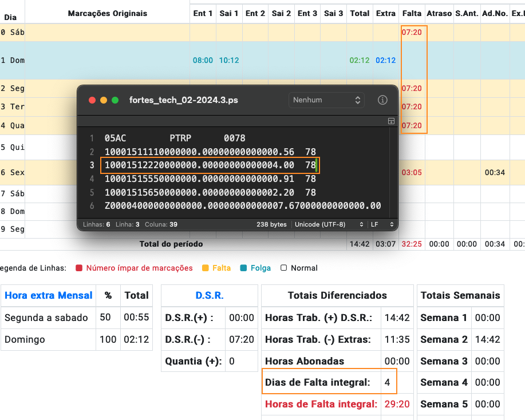
Task: Click the Linhas: 6 status bar entry
Action: 96,224
